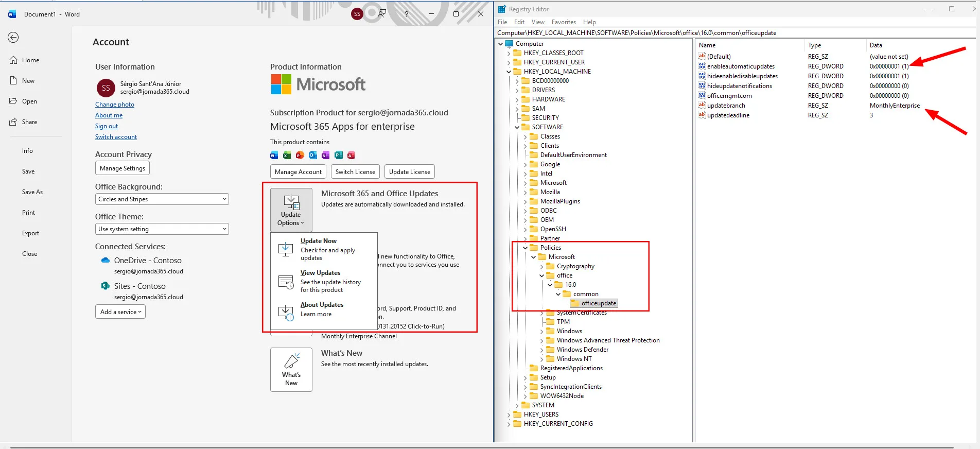Click the Update Options button icon

point(291,202)
